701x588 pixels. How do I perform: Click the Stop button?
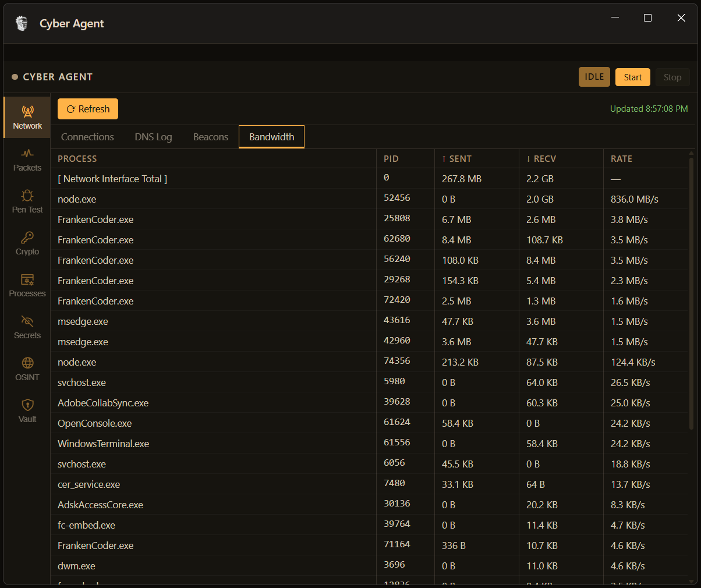point(672,77)
